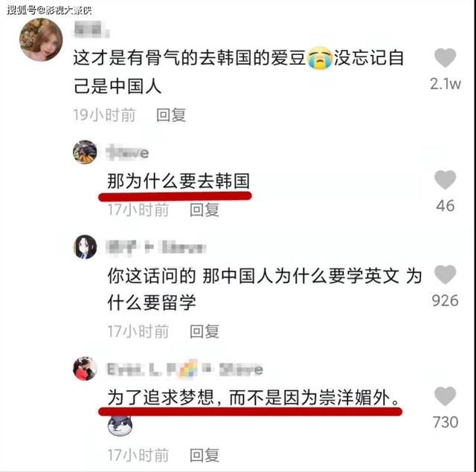Tap the crying emoji in top comment
The width and height of the screenshot is (476, 472).
point(320,58)
